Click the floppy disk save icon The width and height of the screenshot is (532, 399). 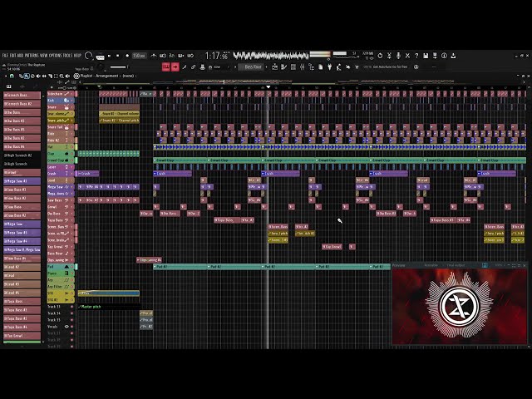pos(426,56)
